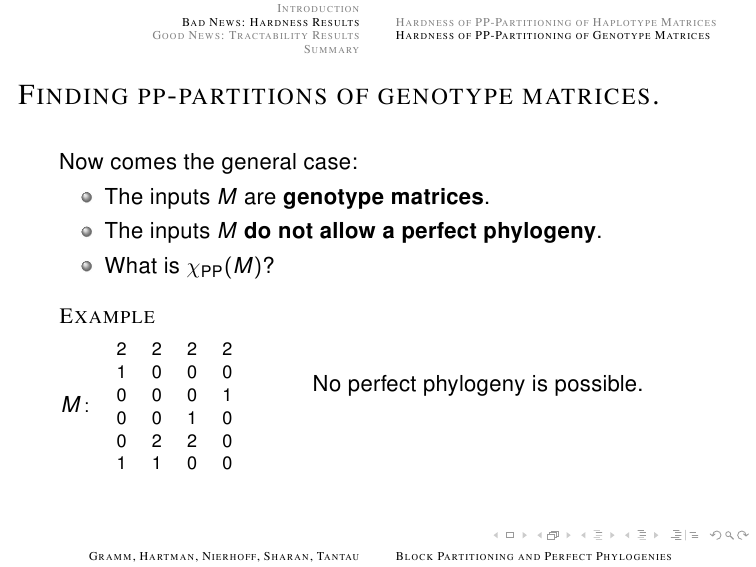Open Bad News: Hardness Results section
The width and height of the screenshot is (756, 567).
coord(270,22)
